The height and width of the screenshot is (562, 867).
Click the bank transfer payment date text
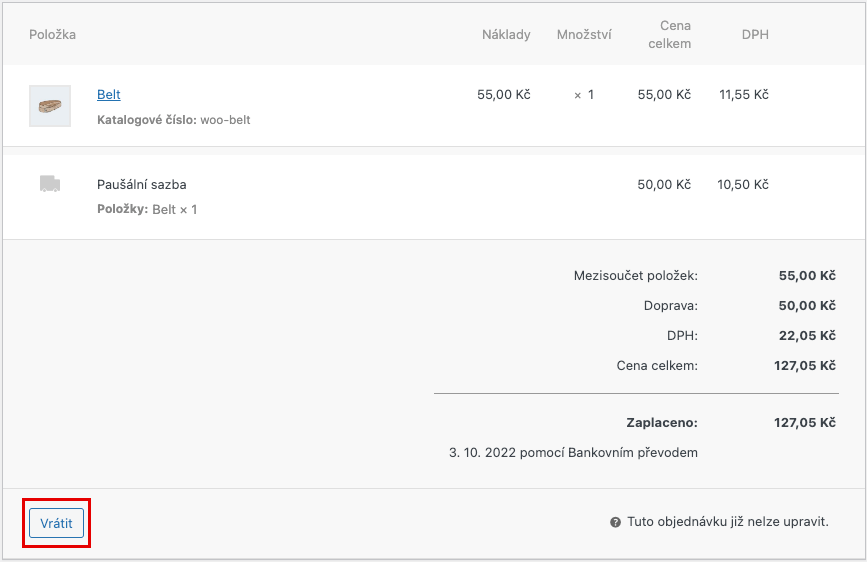(x=573, y=453)
